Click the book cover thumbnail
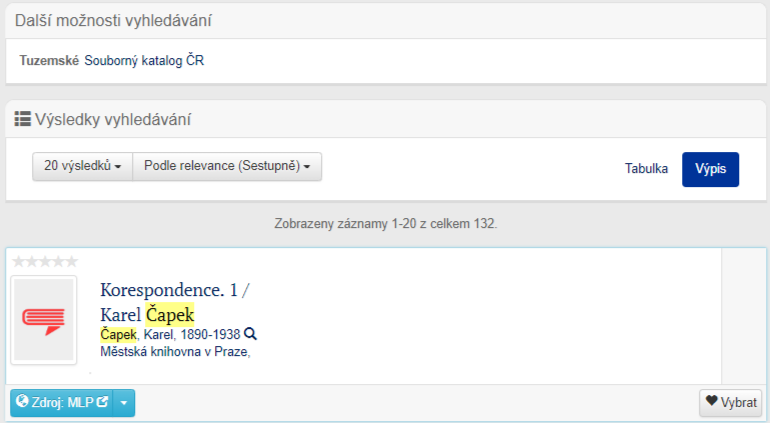The image size is (770, 423). (x=44, y=319)
